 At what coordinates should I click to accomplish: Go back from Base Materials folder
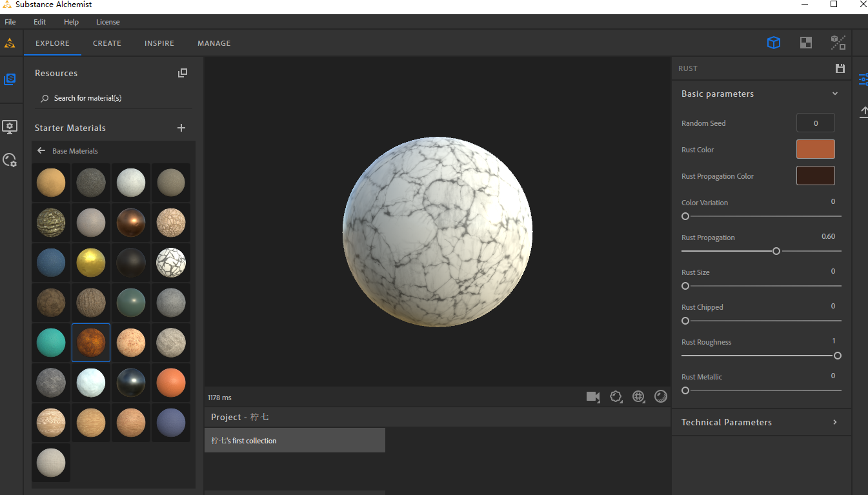[x=41, y=150]
